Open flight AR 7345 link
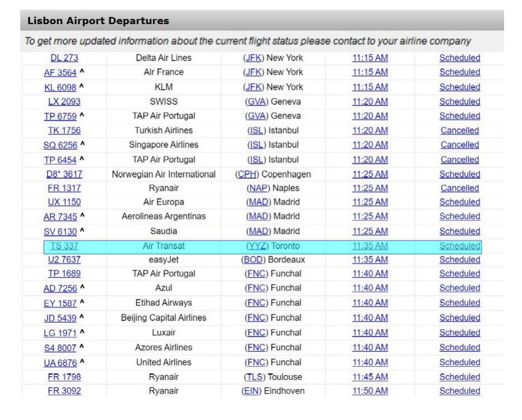The image size is (522, 420). tap(60, 217)
